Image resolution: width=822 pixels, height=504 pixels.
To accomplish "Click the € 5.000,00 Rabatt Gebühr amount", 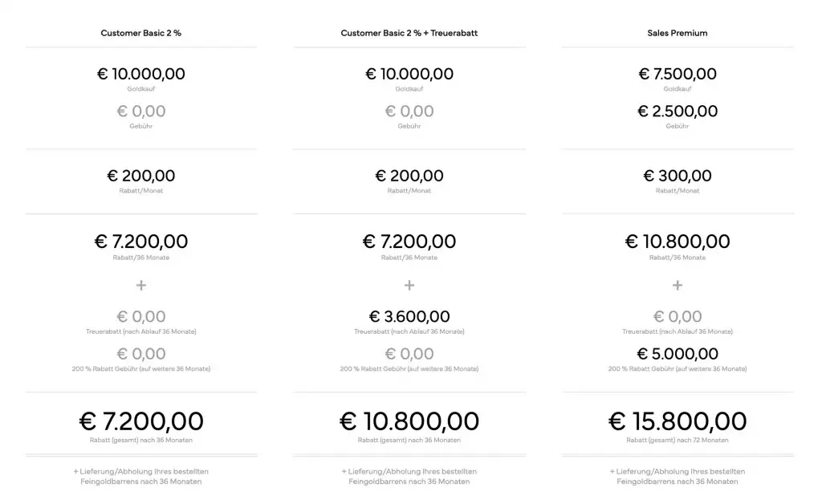I will point(678,354).
